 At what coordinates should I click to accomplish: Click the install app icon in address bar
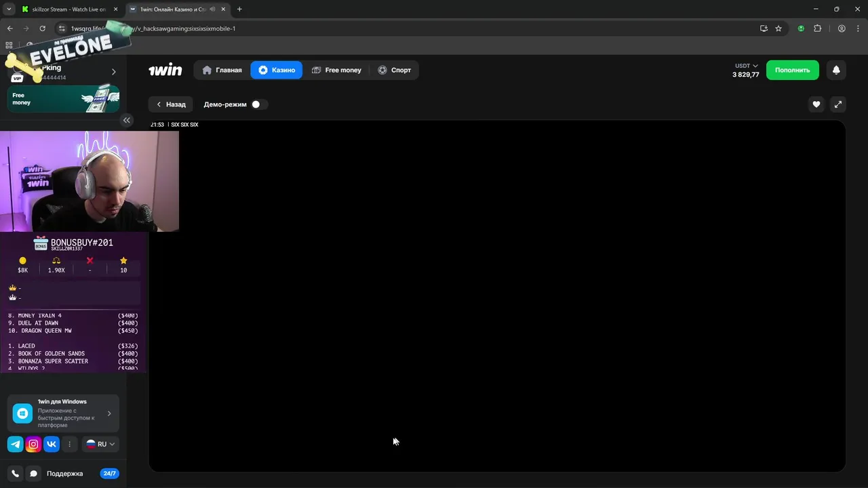pos(764,28)
